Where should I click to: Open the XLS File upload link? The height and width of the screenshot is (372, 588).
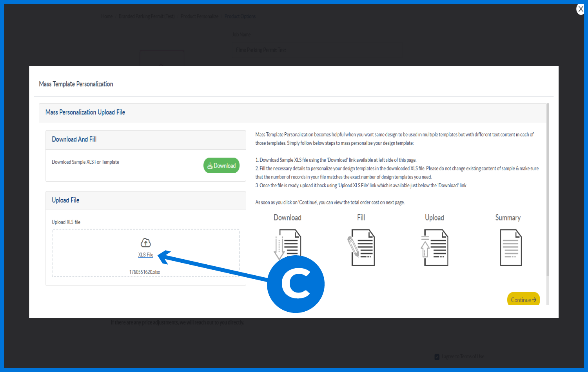click(145, 255)
